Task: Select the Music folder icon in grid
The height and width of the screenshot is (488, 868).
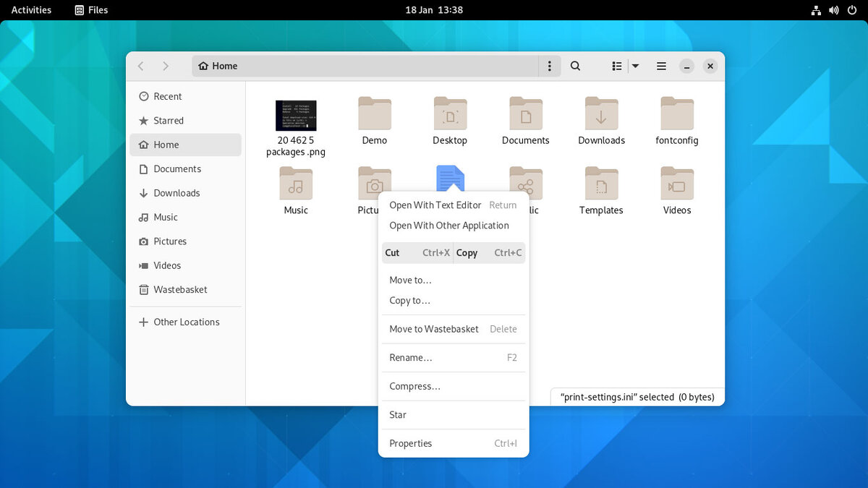Action: (296, 184)
